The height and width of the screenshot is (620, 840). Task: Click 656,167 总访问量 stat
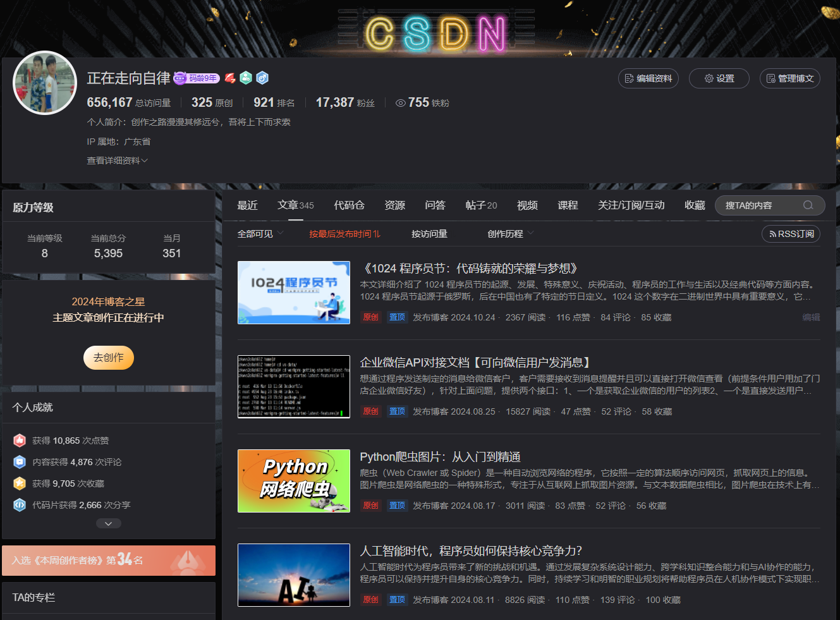[x=129, y=102]
